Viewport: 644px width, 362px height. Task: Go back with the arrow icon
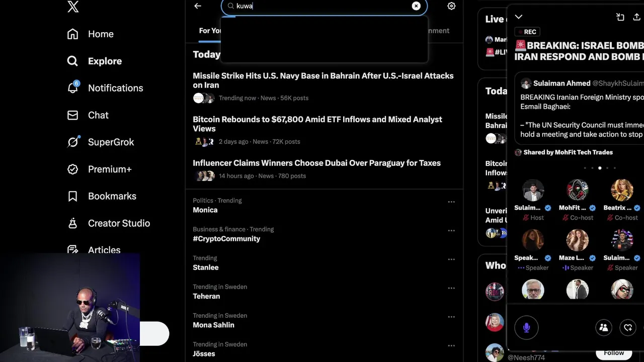pyautogui.click(x=198, y=6)
